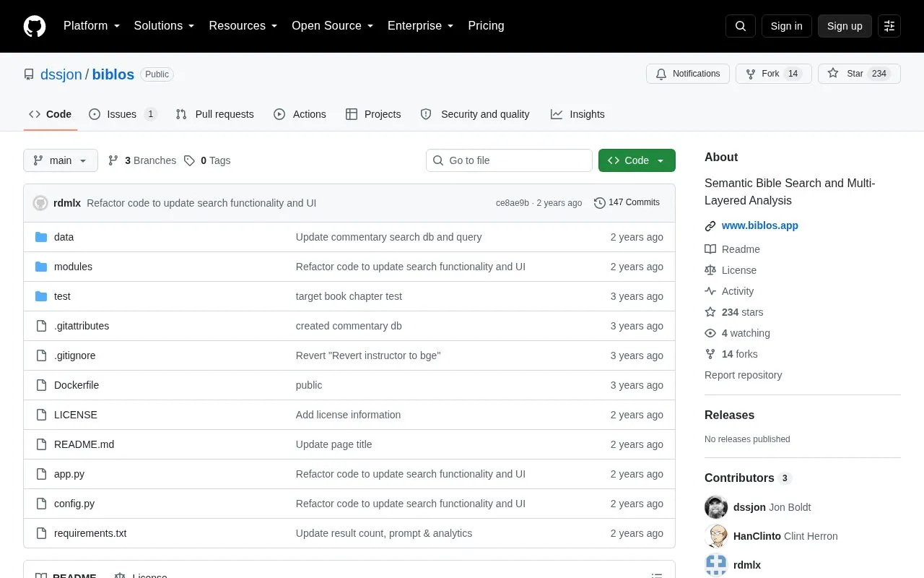Open commit hash ce8ae9b

click(x=513, y=203)
